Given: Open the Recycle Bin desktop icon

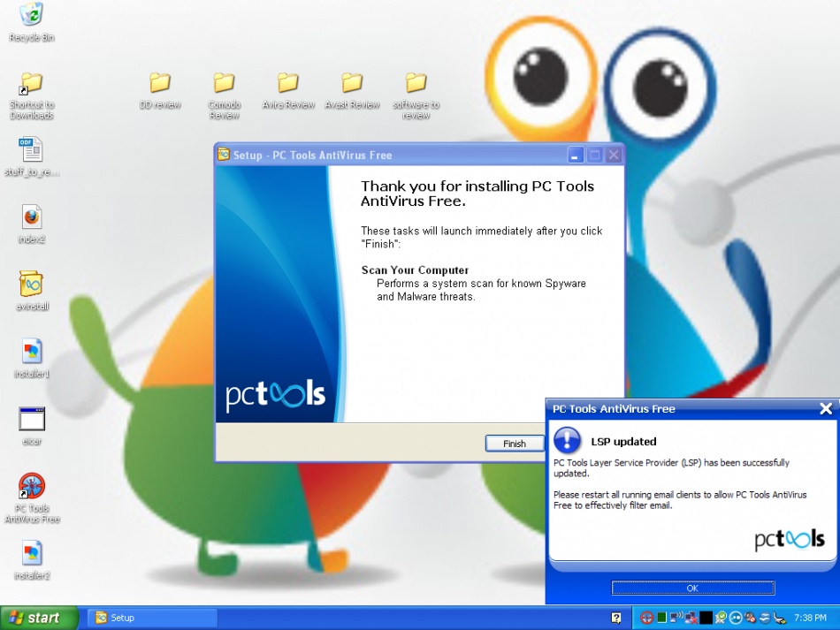Looking at the screenshot, I should [32, 22].
